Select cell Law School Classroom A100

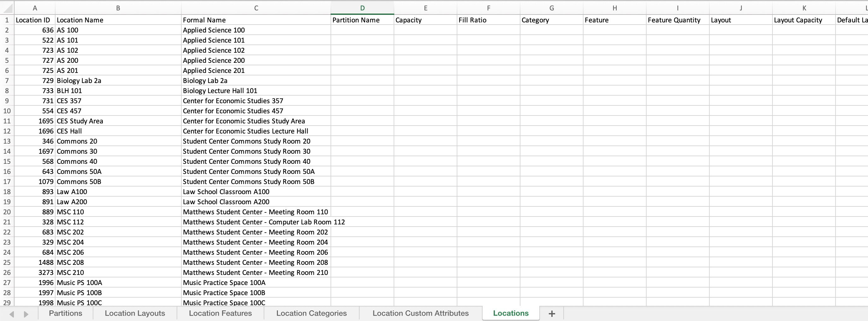(x=256, y=192)
